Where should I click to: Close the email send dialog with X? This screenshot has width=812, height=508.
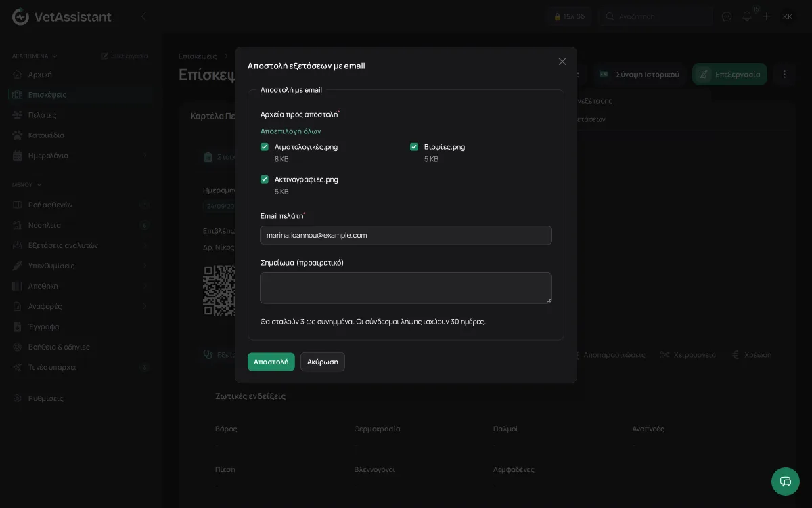(x=562, y=62)
